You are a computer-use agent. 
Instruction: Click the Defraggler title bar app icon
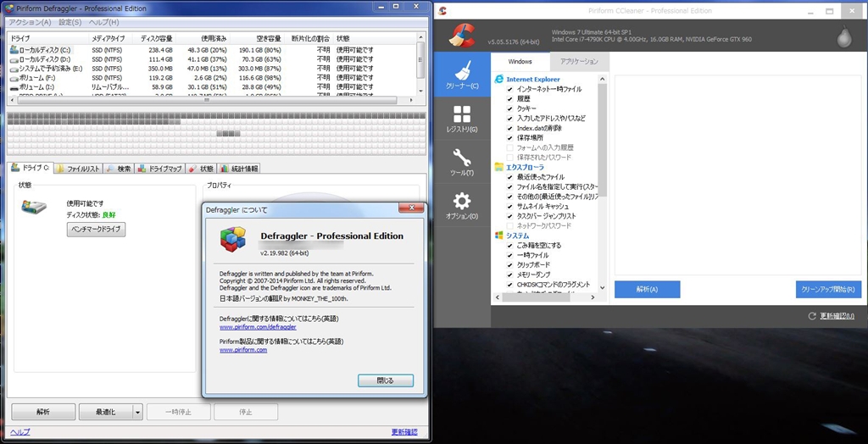pos(8,8)
